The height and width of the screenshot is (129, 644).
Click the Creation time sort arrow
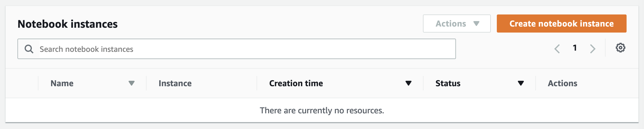pyautogui.click(x=409, y=83)
